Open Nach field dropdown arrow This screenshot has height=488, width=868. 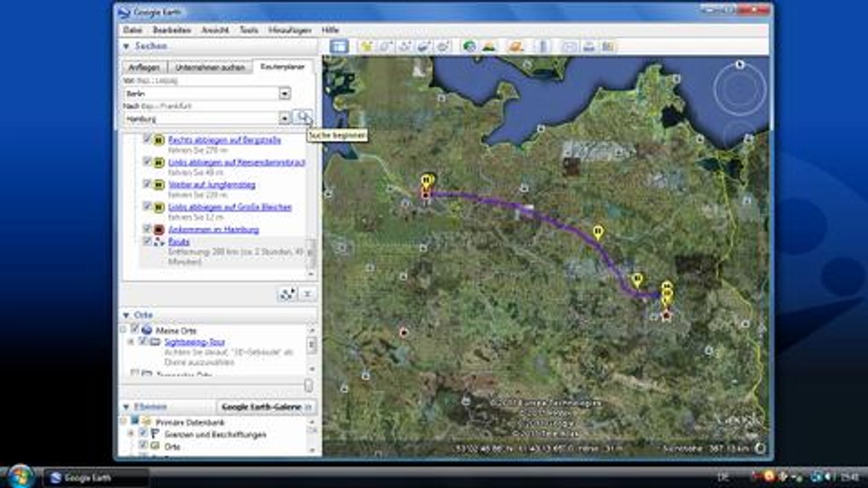[x=285, y=119]
